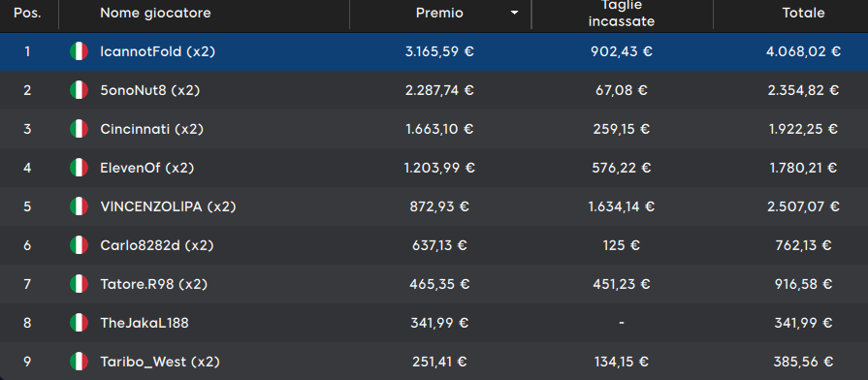Screen dimensions: 868x380
Task: Click the prize 465,35 €
Action: [x=439, y=284]
